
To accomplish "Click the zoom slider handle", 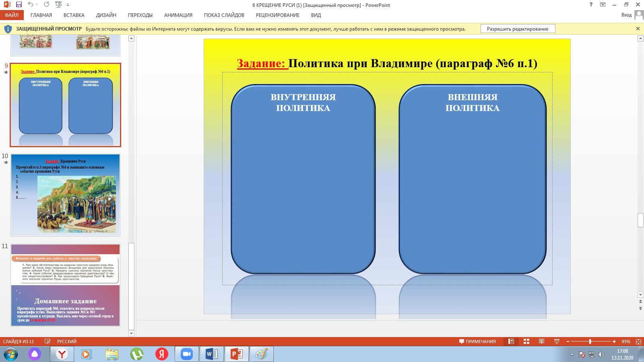I will (x=590, y=341).
